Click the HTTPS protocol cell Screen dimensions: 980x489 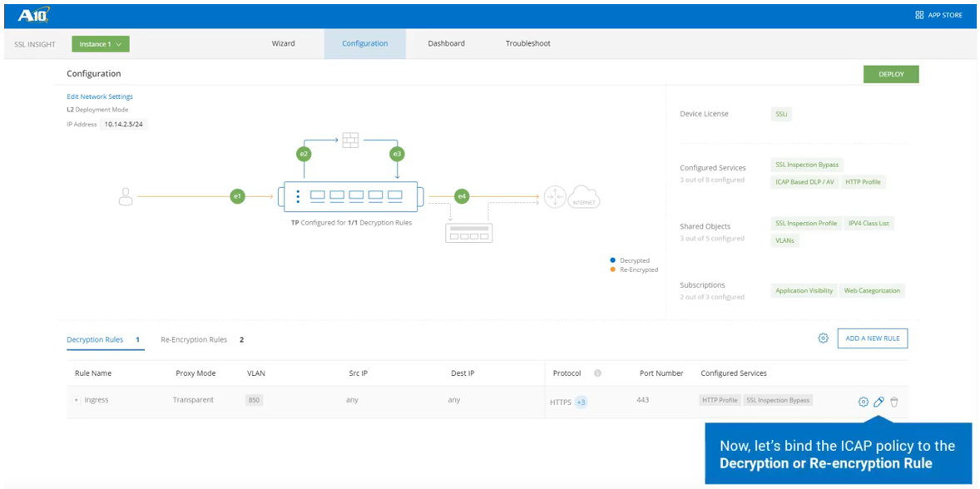pyautogui.click(x=562, y=403)
